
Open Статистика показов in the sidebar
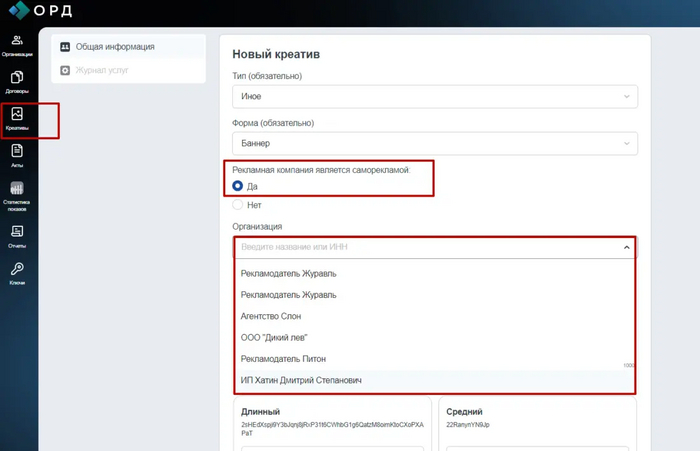pyautogui.click(x=18, y=195)
